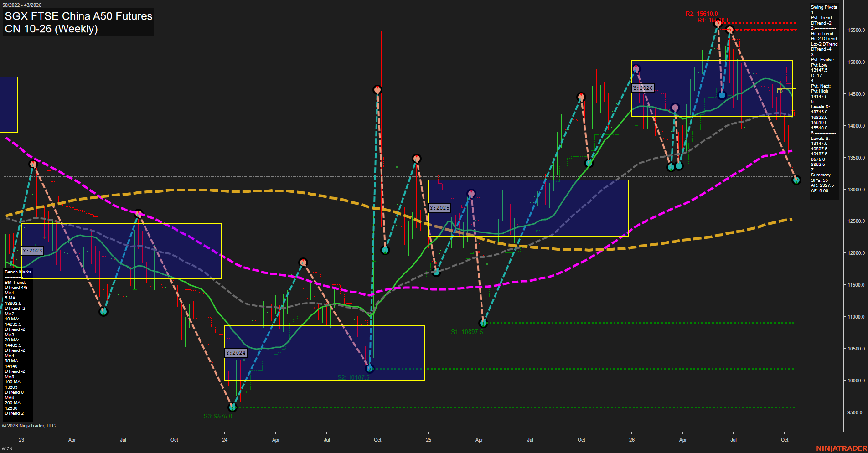This screenshot has width=868, height=453.
Task: Click the 14000.0 price axis label
Action: click(x=856, y=126)
